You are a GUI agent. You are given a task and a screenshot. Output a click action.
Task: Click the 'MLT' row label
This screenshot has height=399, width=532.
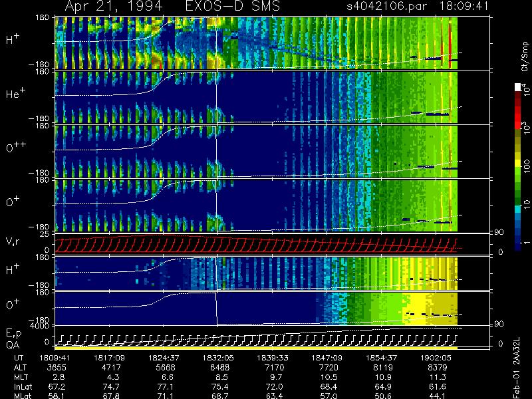click(x=21, y=377)
